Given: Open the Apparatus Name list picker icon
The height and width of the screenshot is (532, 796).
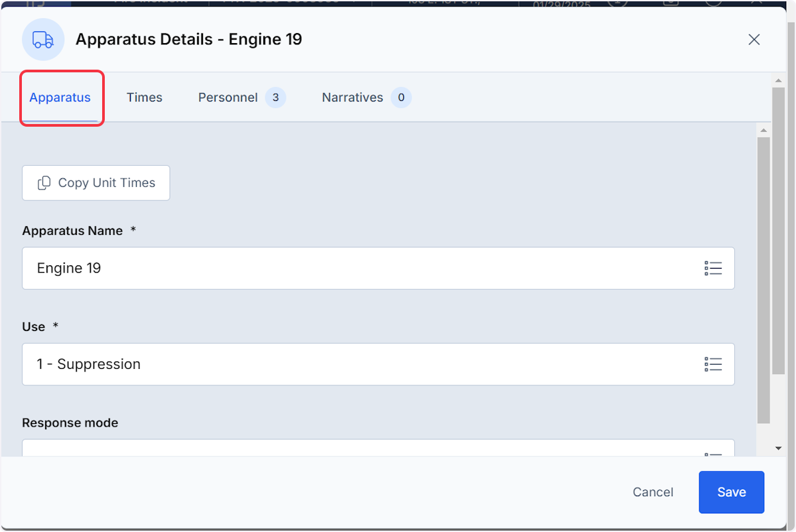Looking at the screenshot, I should click(x=713, y=268).
